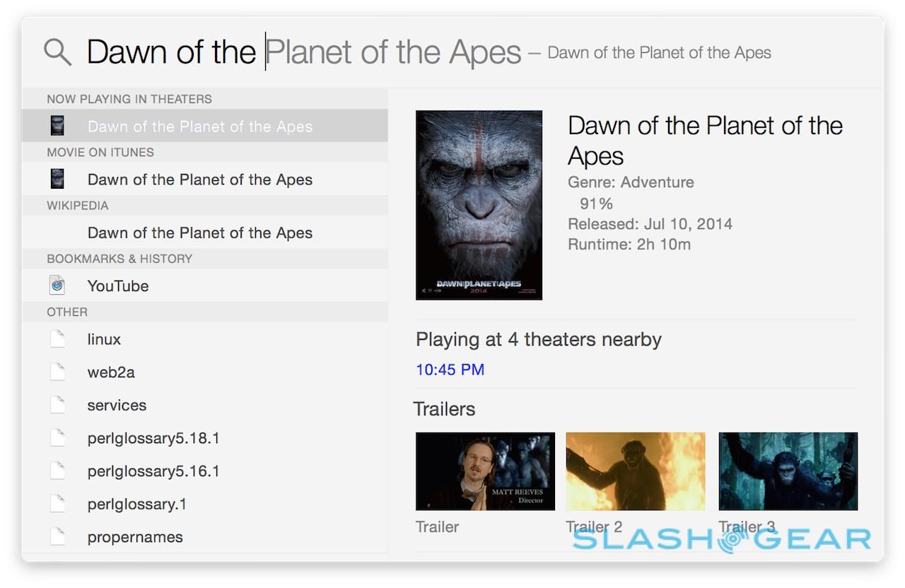Click the web2a file document icon
Image resolution: width=905 pixels, height=588 pixels.
(x=57, y=372)
